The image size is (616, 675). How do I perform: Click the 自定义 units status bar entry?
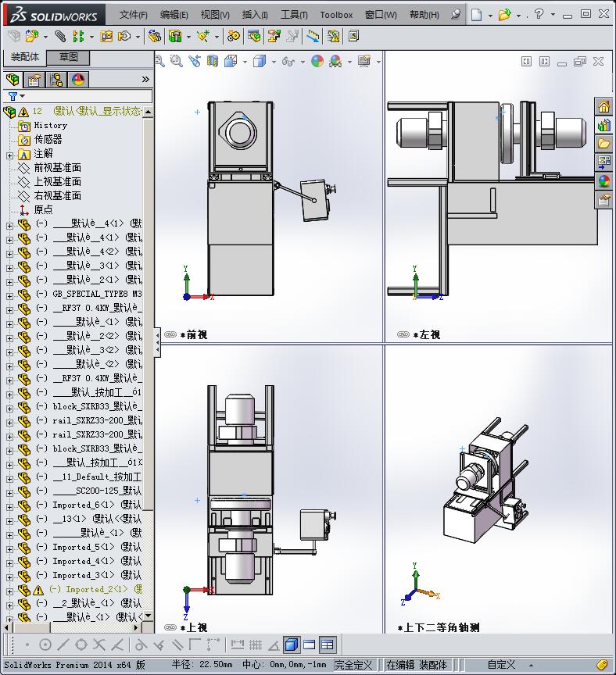pyautogui.click(x=500, y=665)
